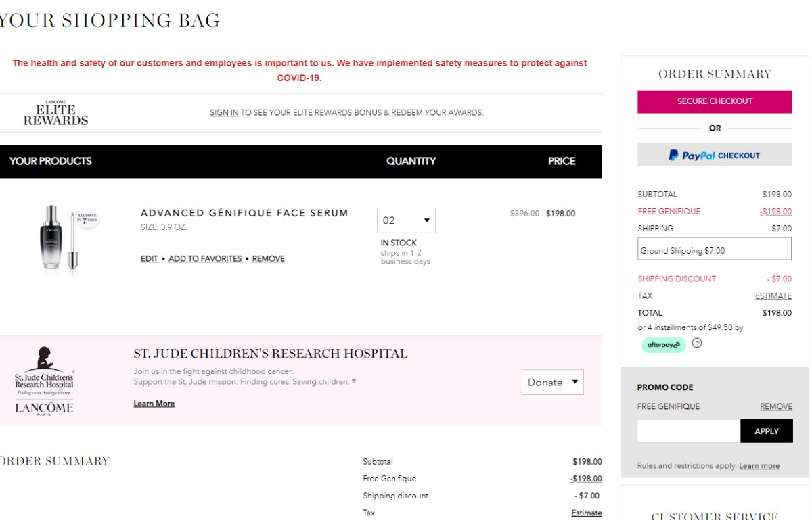This screenshot has width=812, height=520.
Task: Edit the Advanced Génifique serum item
Action: [x=150, y=258]
